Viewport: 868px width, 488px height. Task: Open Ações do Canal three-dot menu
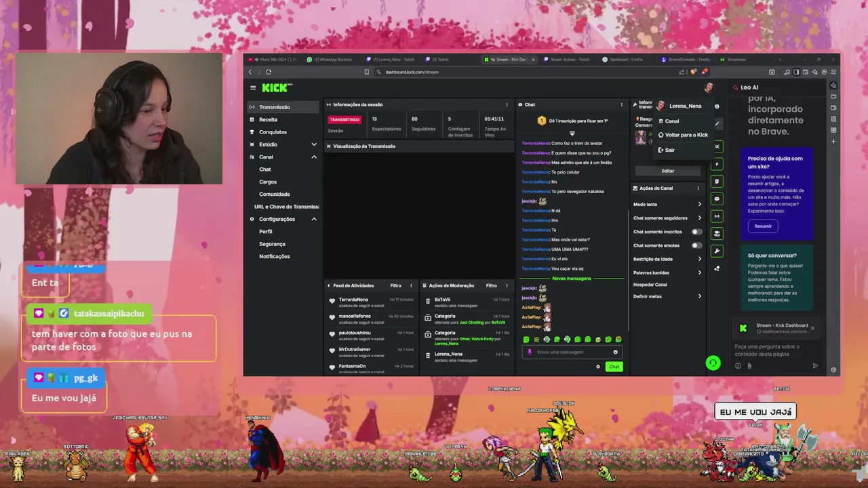point(698,188)
